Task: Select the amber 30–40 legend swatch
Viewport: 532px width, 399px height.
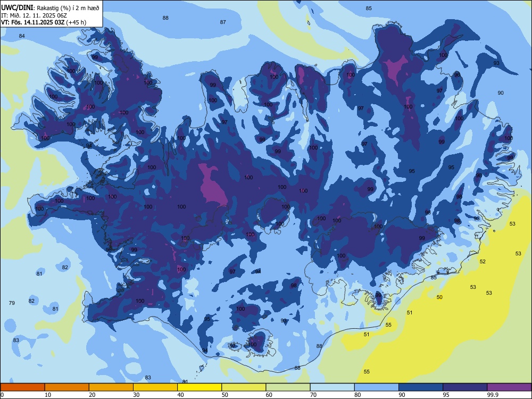Action: pyautogui.click(x=155, y=387)
